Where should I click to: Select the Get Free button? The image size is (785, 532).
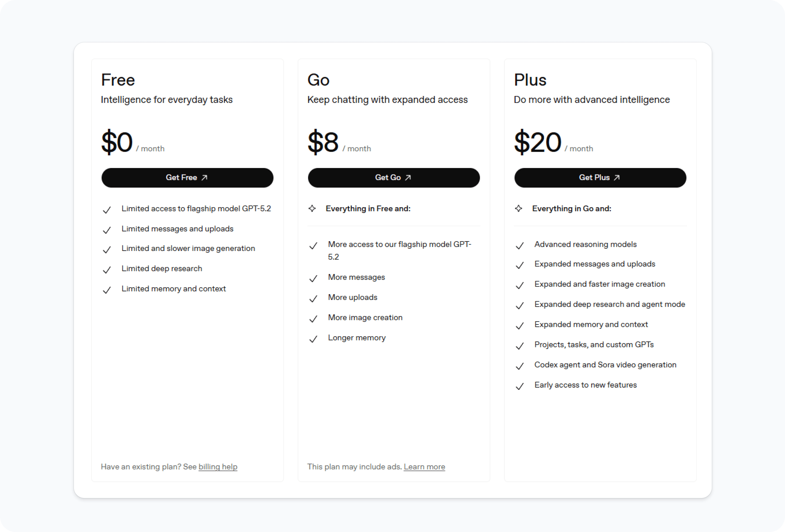(x=187, y=177)
